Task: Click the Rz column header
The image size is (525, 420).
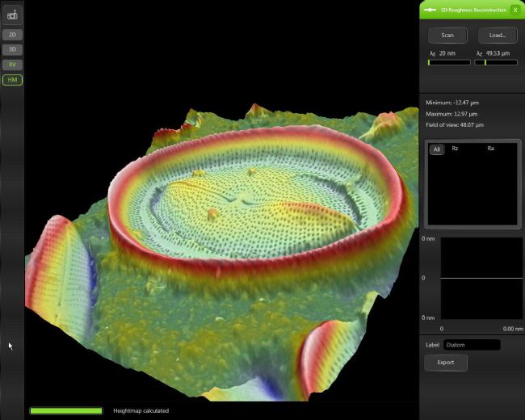Action: 456,149
